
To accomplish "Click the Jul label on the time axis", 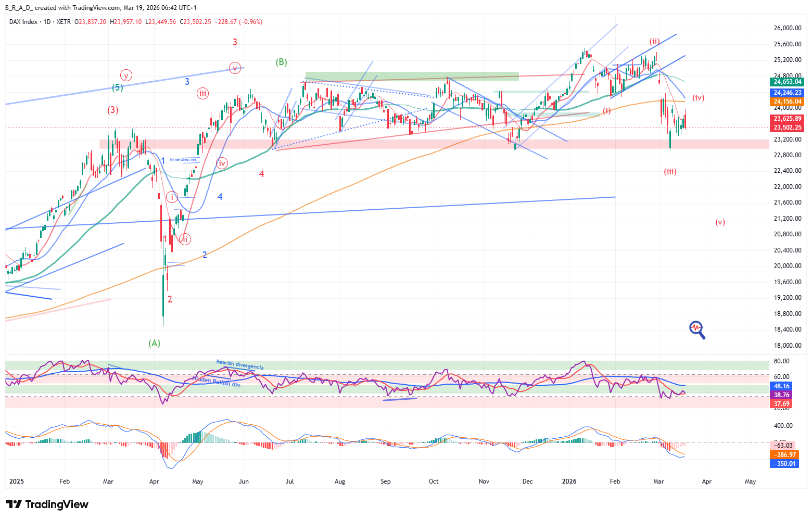I will [289, 481].
